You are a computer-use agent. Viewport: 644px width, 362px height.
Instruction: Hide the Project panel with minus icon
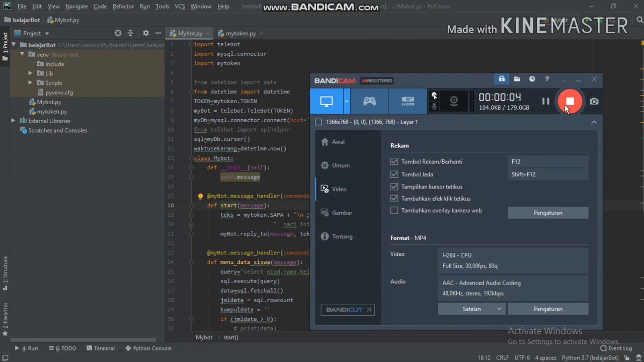[158, 33]
